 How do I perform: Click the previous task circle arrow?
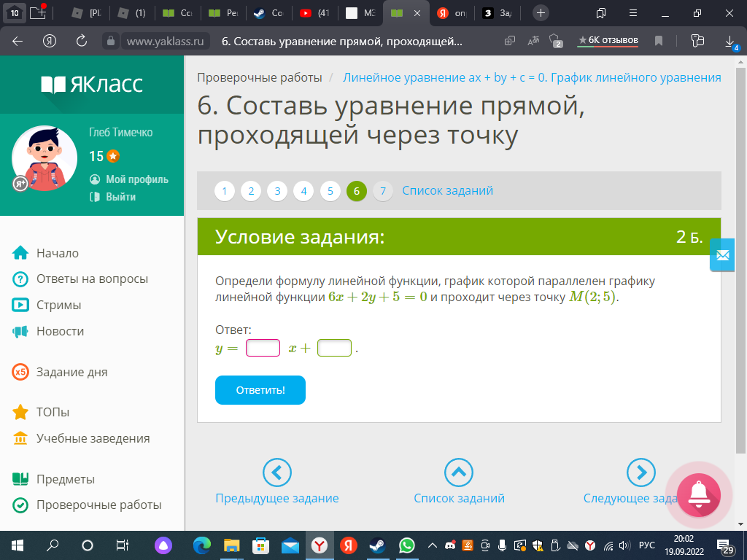pyautogui.click(x=276, y=472)
